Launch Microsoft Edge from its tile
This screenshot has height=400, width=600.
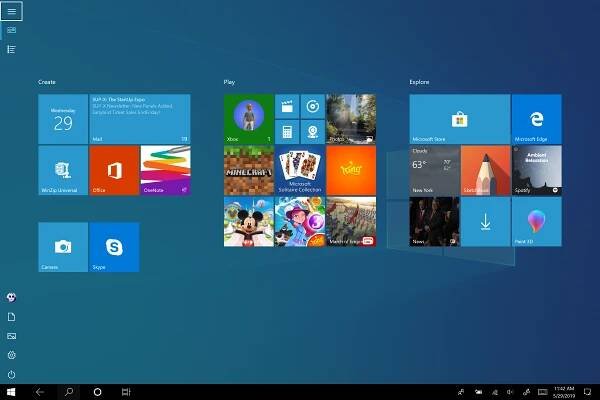pos(536,119)
